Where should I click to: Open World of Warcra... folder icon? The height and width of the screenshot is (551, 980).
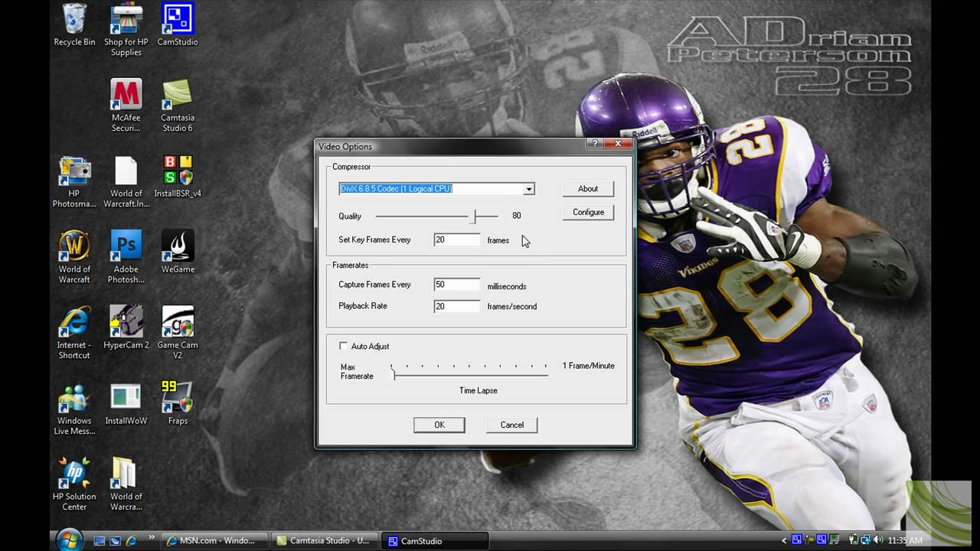click(x=126, y=484)
